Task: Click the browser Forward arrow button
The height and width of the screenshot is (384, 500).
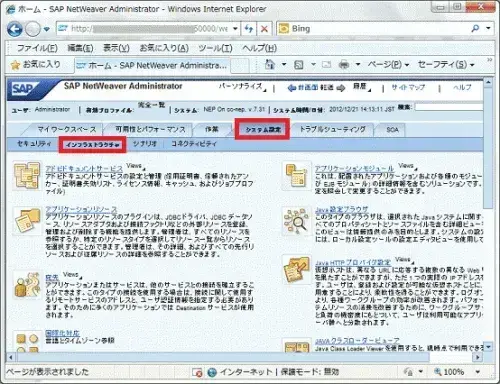Action: click(x=33, y=29)
